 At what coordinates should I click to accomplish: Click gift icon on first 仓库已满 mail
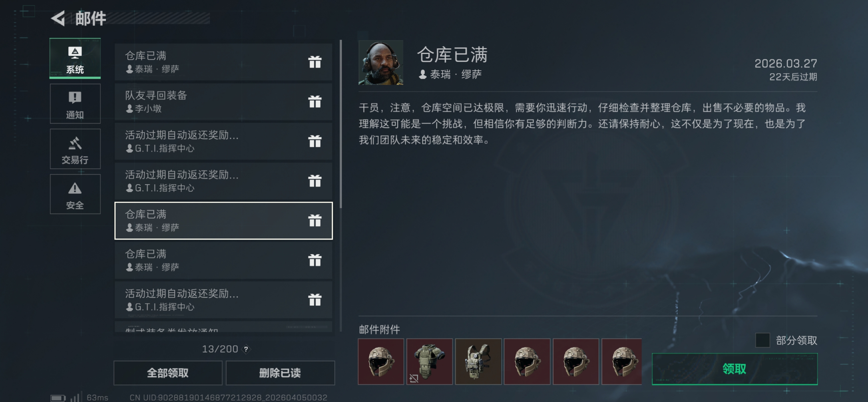[x=315, y=62]
